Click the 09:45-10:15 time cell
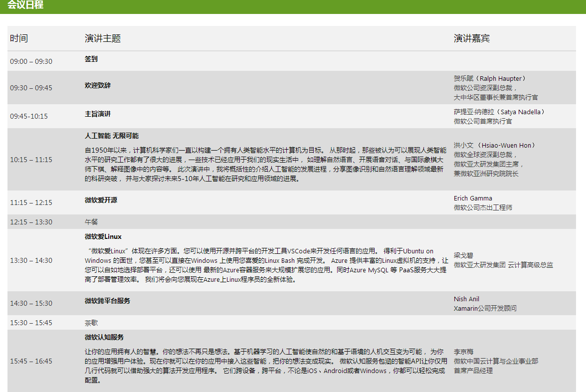Image resolution: width=586 pixels, height=392 pixels. [x=29, y=116]
